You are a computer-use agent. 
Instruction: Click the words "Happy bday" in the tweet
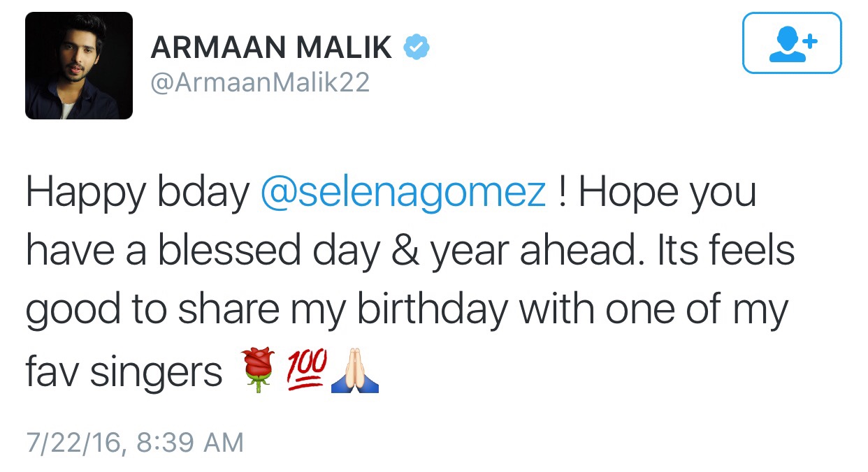click(138, 193)
